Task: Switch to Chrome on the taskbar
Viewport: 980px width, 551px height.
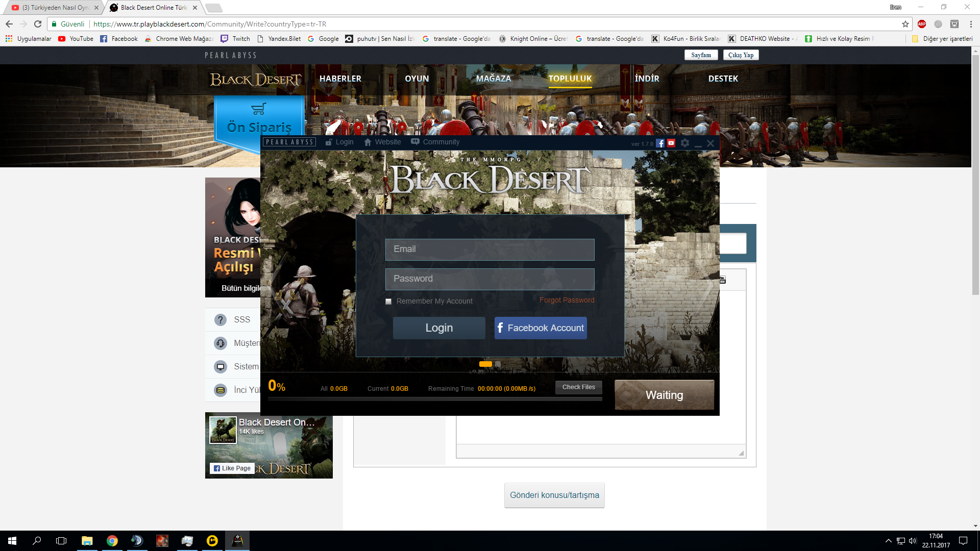Action: point(112,541)
